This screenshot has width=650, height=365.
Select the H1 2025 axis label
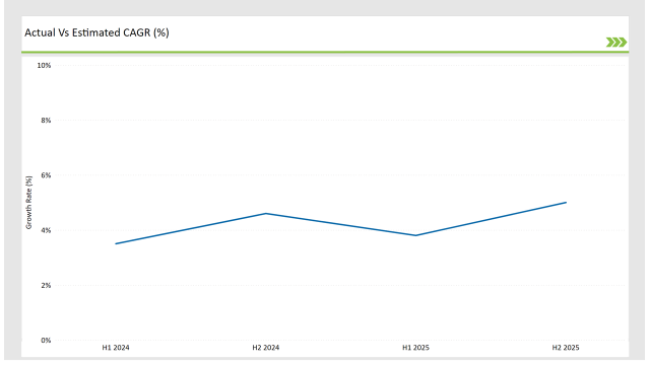tap(416, 348)
